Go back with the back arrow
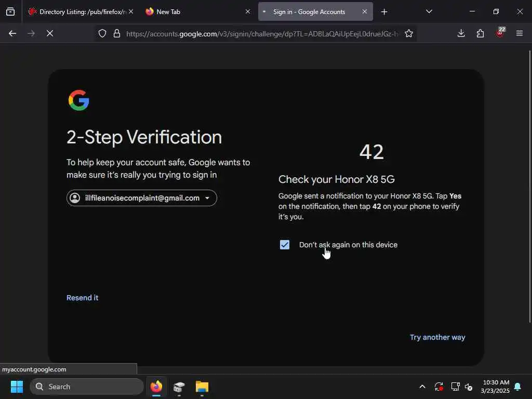The image size is (532, 399). (x=12, y=33)
